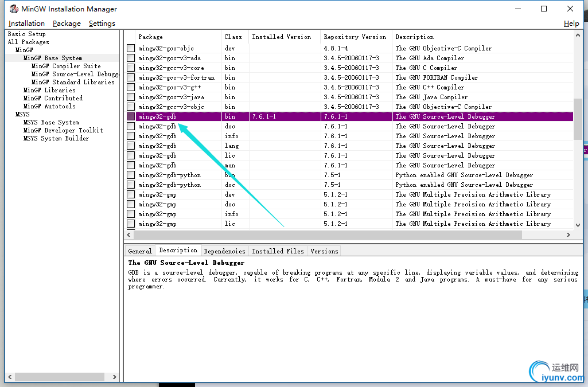Viewport: 588px width, 387px height.
Task: Toggle checkbox for mingw32-gmp lic package
Action: pos(130,224)
